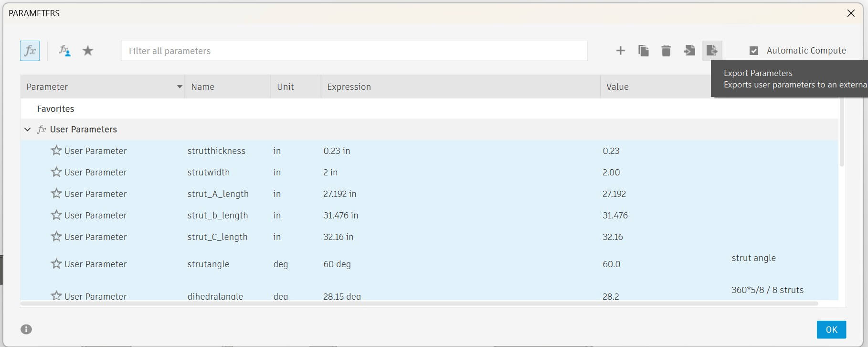
Task: Select the strut_b_length name cell
Action: tap(217, 215)
